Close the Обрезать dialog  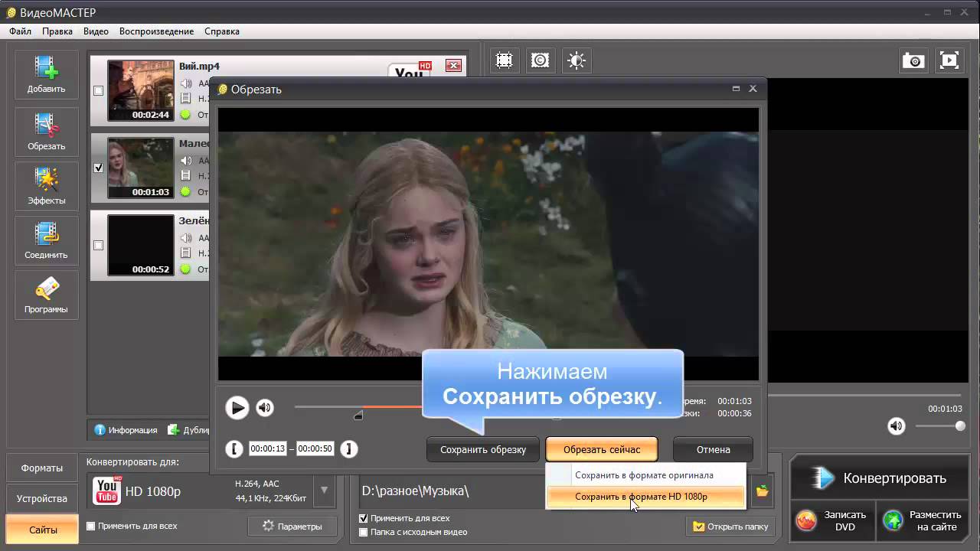753,89
